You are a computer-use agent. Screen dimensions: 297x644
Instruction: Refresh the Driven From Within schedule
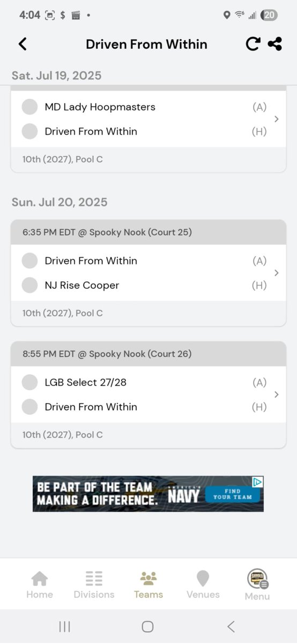253,44
